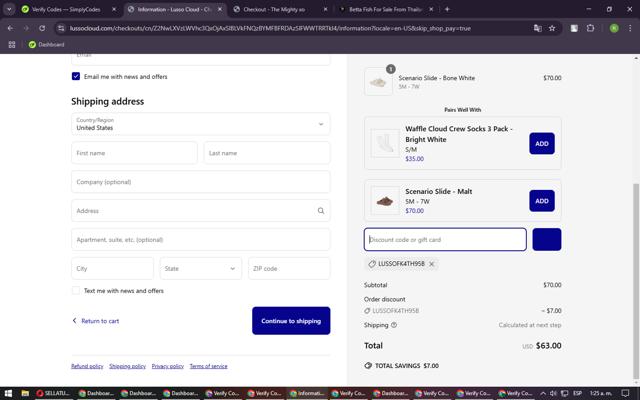Click the 'Pairs Well With' heading
This screenshot has height=400, width=640.
tap(462, 110)
